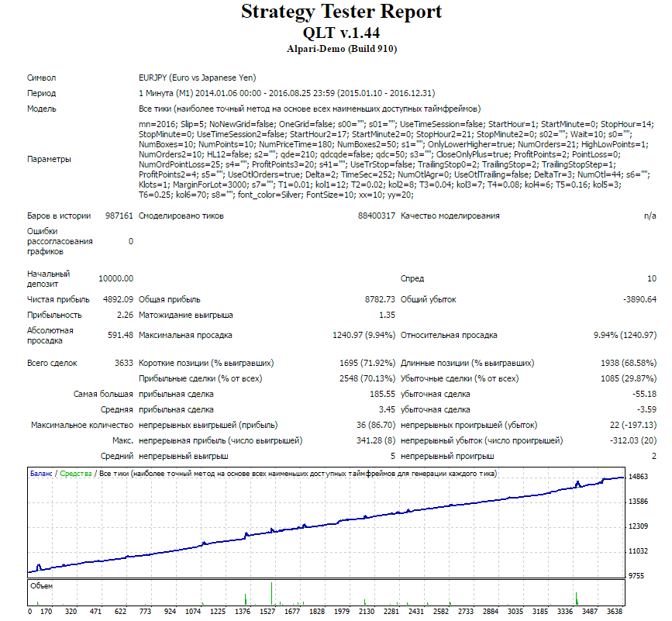Screen dimensions: 672x621
Task: Click x-axis tick label 170
Action: coord(46,611)
